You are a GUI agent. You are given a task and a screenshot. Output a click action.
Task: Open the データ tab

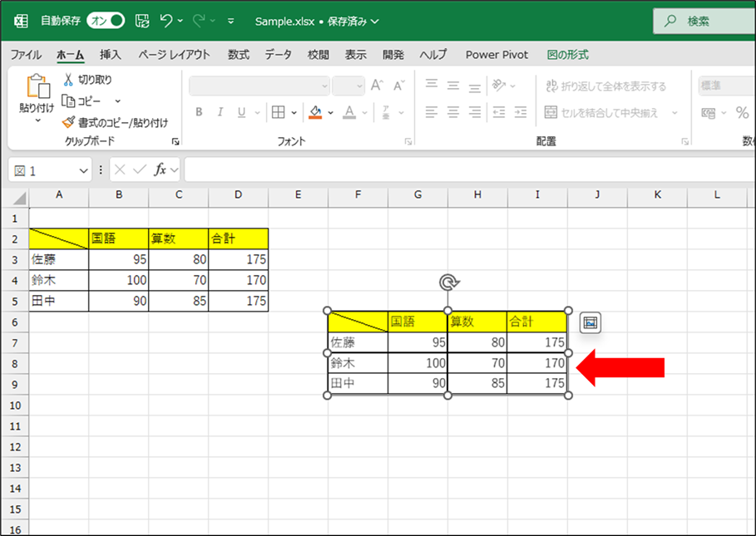tap(278, 55)
